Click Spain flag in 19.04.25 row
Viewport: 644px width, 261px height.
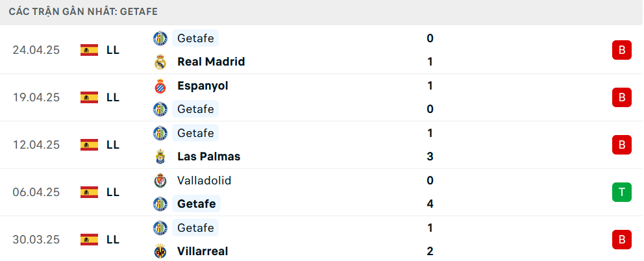click(x=89, y=97)
